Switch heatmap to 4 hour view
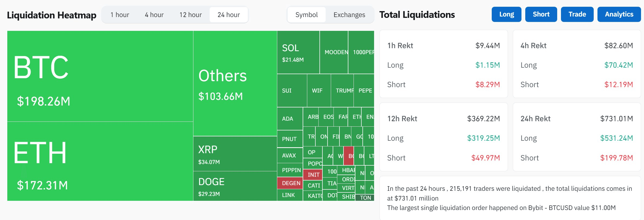This screenshot has height=220, width=644. 154,15
